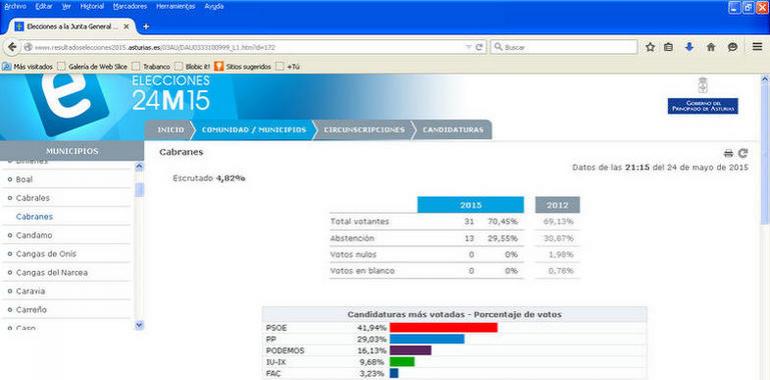The image size is (770, 380).
Task: Click the MUNICIPIOS sidebar header
Action: point(72,151)
